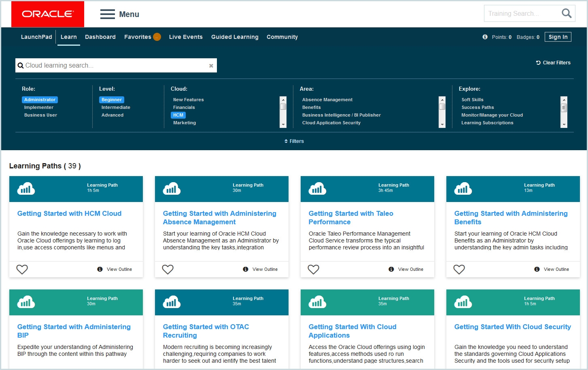Click the Points info icon
The image size is (588, 370).
(x=485, y=37)
